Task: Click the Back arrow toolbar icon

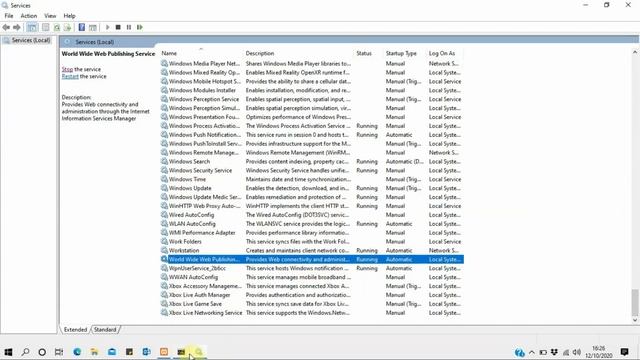Action: click(6, 27)
